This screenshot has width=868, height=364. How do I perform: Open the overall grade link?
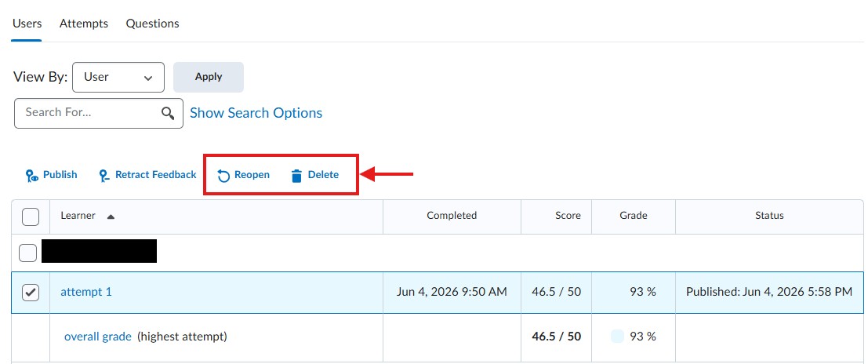click(x=98, y=337)
